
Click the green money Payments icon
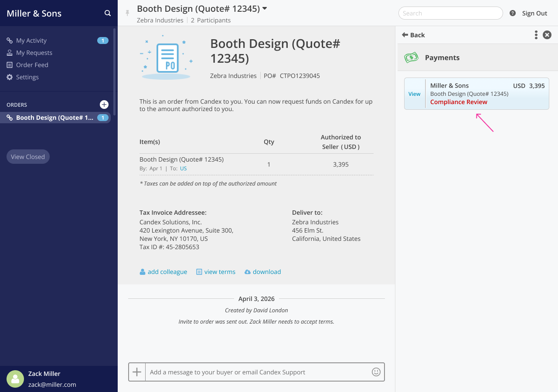411,57
